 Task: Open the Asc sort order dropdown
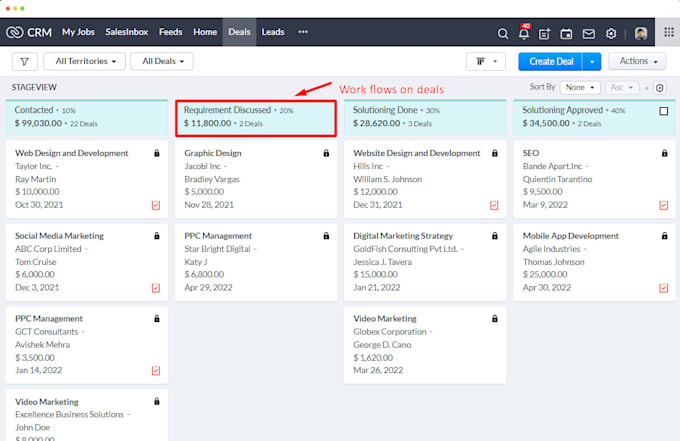pyautogui.click(x=622, y=88)
